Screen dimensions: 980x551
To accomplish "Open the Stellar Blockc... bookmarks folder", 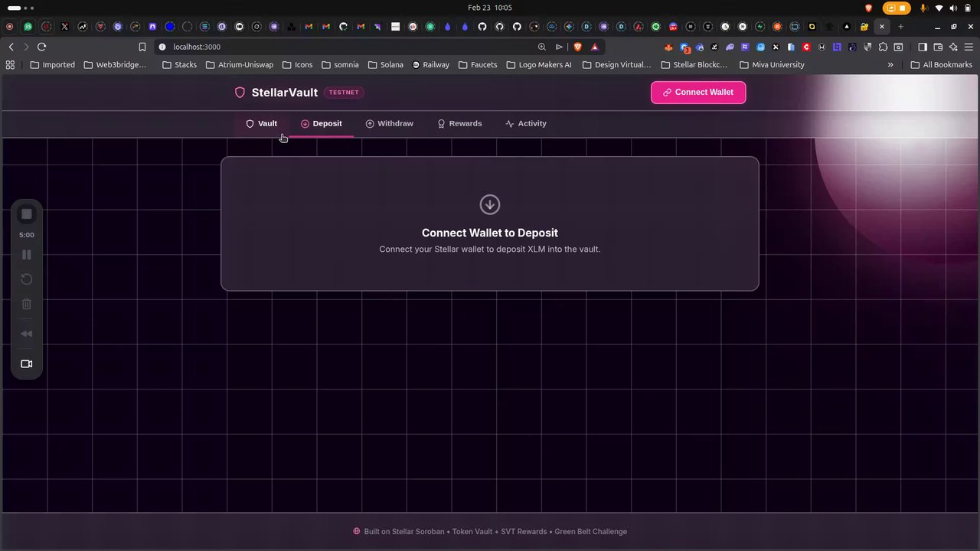I will point(694,65).
